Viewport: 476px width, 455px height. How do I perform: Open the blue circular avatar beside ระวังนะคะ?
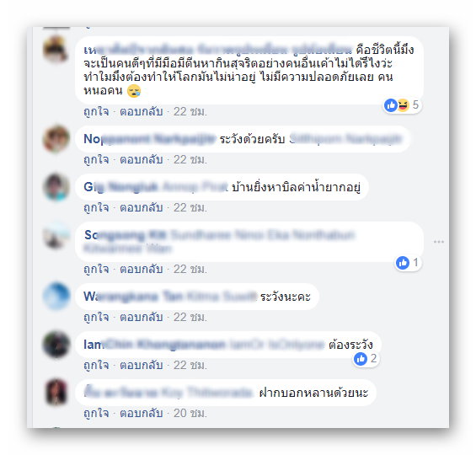pyautogui.click(x=56, y=296)
